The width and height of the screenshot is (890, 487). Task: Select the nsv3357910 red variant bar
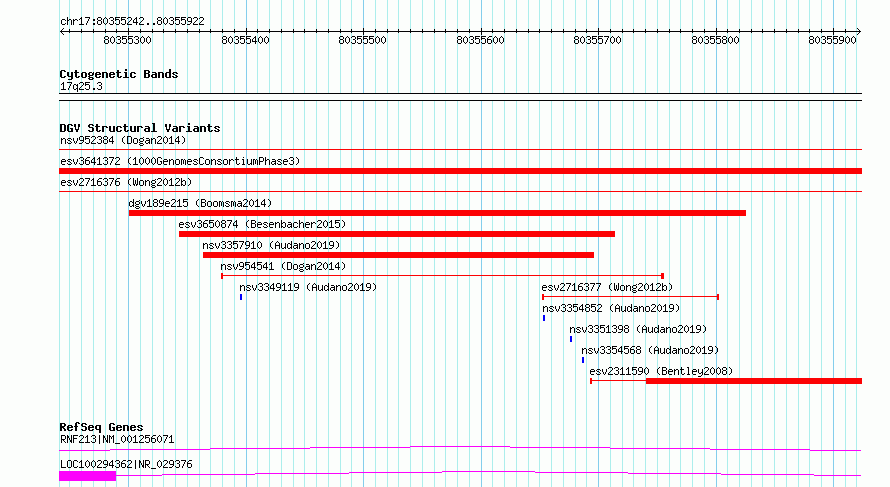[x=398, y=255]
